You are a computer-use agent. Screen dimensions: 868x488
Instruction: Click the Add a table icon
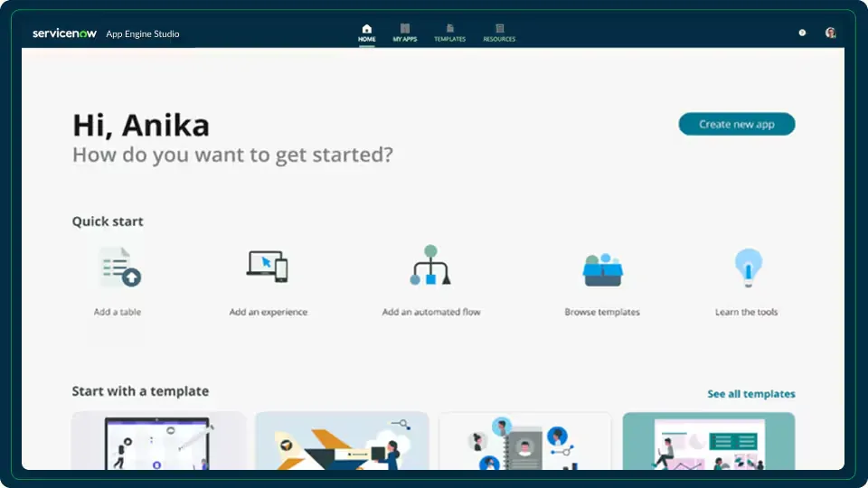(119, 267)
